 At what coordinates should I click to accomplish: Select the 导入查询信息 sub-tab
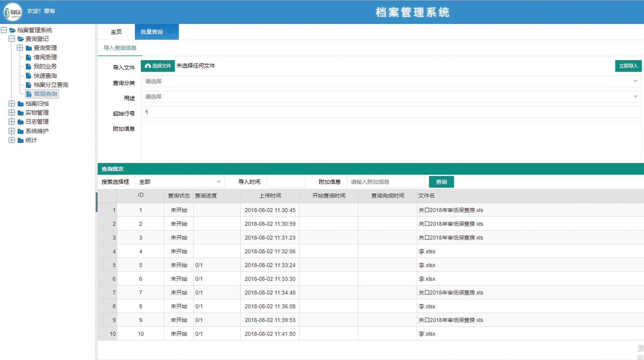(120, 48)
